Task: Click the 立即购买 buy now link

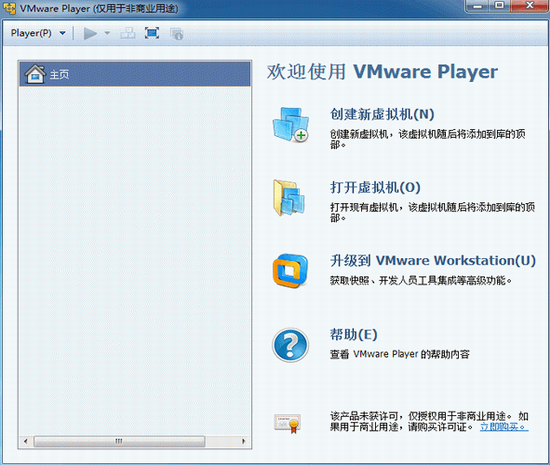Action: [x=504, y=427]
